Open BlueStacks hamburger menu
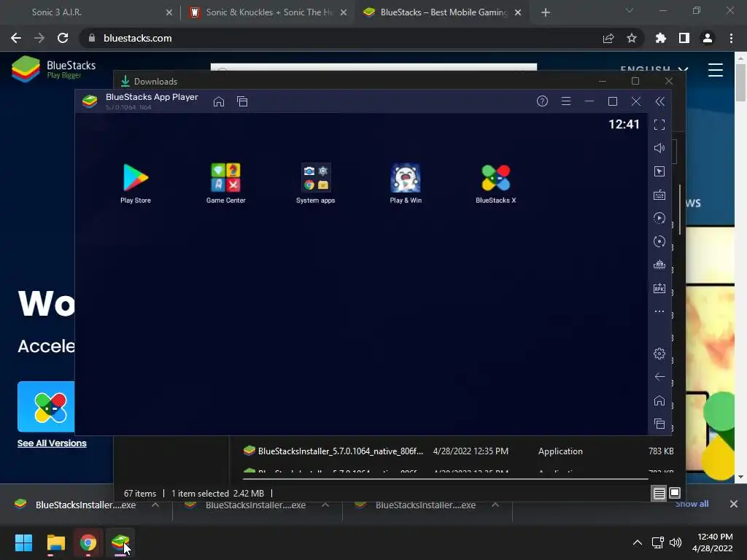Screen dimensions: 747x560 [x=566, y=101]
